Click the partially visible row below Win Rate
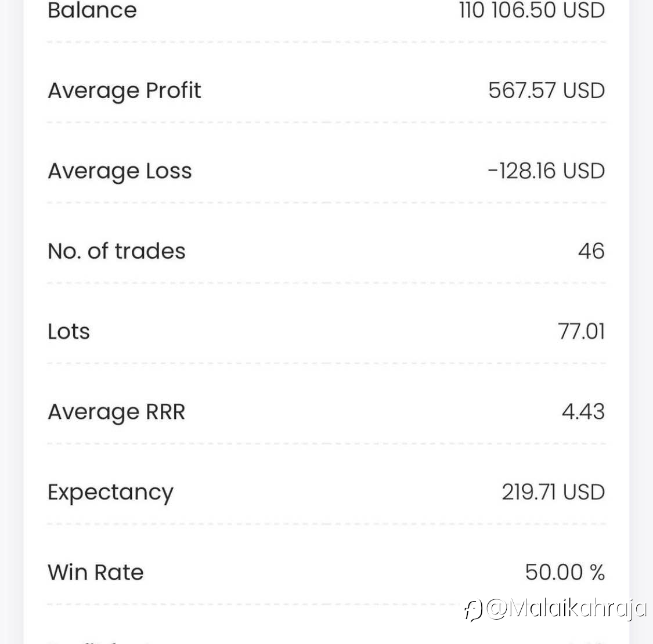This screenshot has height=644, width=653. click(x=326, y=642)
